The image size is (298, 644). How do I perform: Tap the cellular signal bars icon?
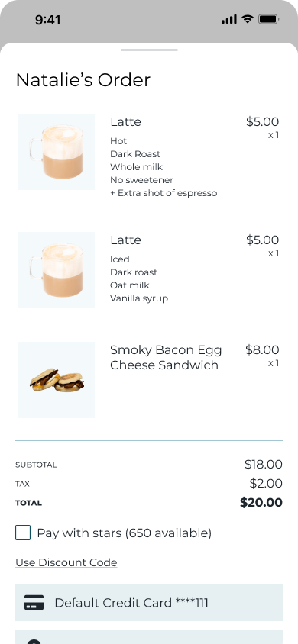[229, 19]
